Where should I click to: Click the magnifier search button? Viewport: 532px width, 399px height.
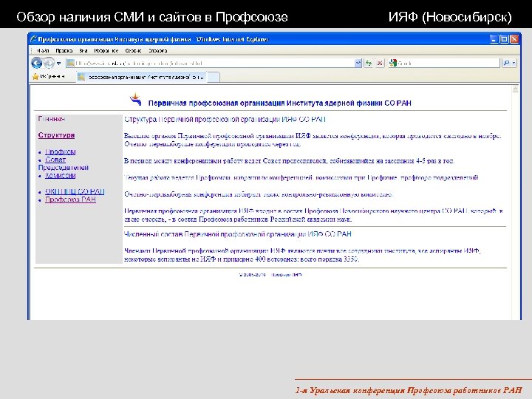point(506,63)
